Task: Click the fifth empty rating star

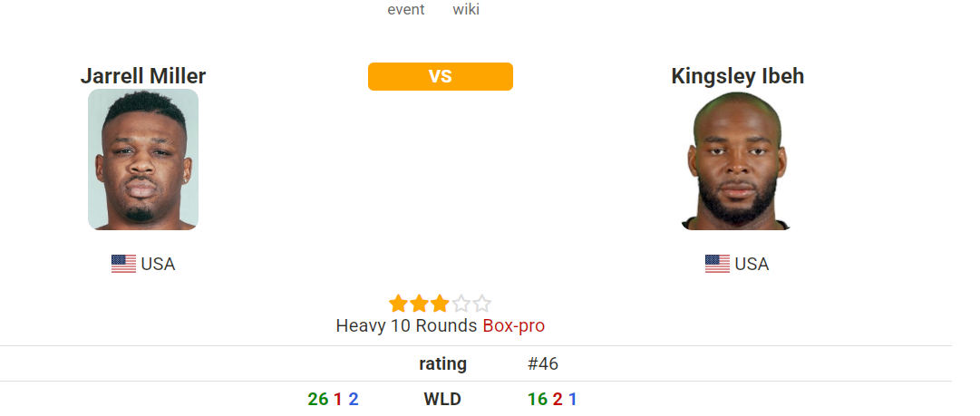Action: coord(481,304)
